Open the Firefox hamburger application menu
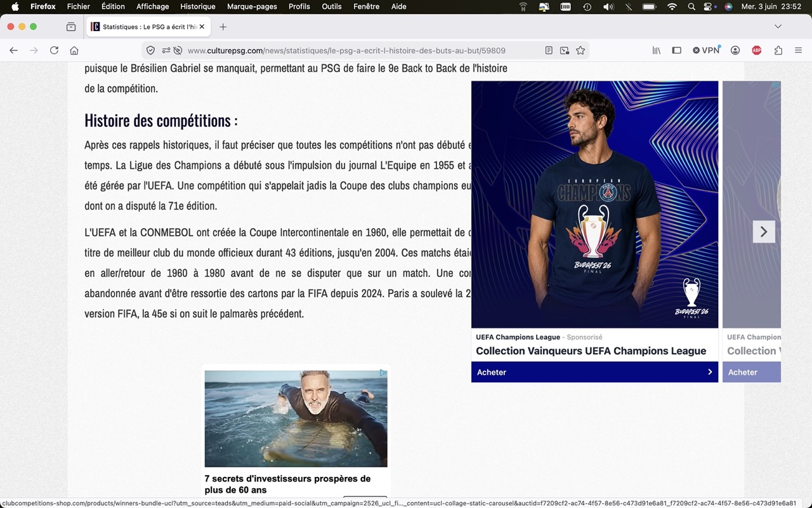Viewport: 812px width, 508px height. coord(799,51)
